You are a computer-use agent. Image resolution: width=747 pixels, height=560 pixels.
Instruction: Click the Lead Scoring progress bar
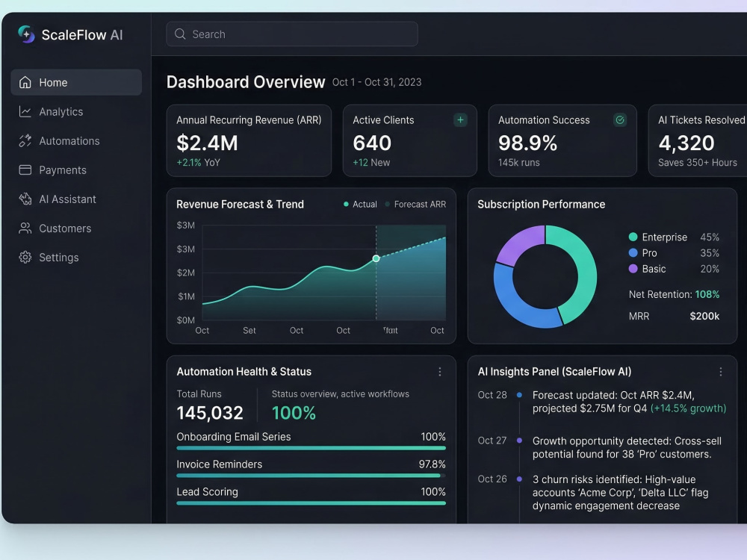311,503
